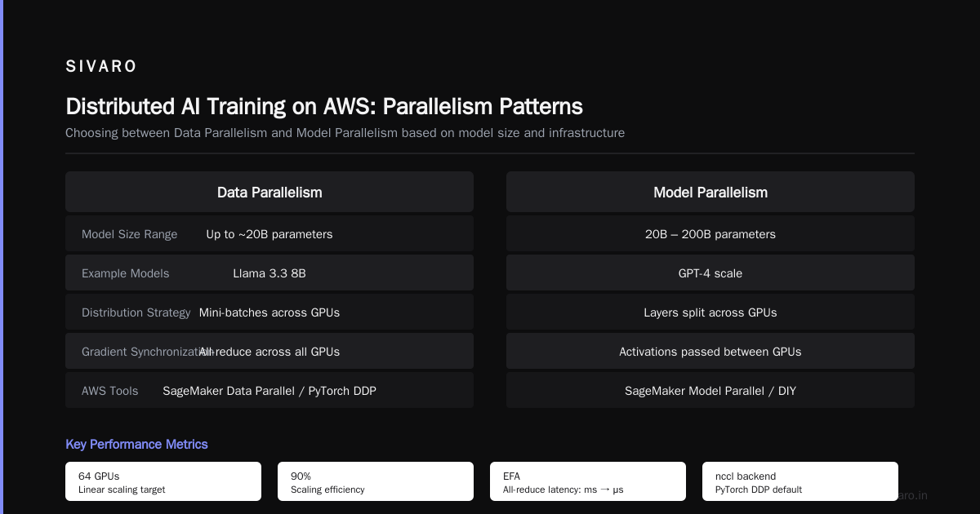Click the subtitle about choosing between parallelism types
Screen dimensions: 980x514
point(345,133)
